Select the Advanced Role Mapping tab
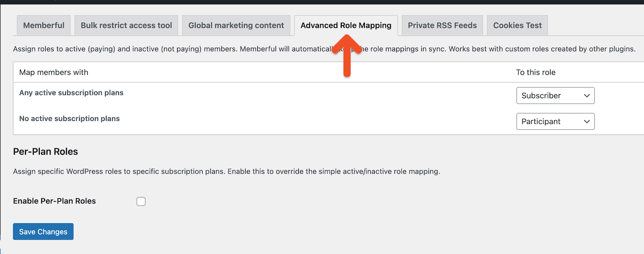Screen dimensions: 644x254 click(x=346, y=25)
